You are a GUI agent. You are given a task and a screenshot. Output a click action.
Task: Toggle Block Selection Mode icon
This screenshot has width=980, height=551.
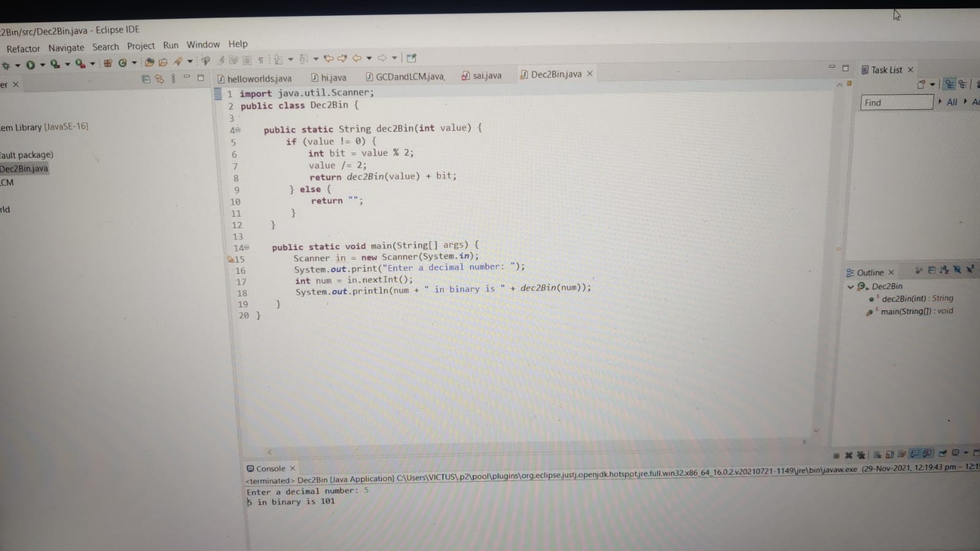point(247,60)
